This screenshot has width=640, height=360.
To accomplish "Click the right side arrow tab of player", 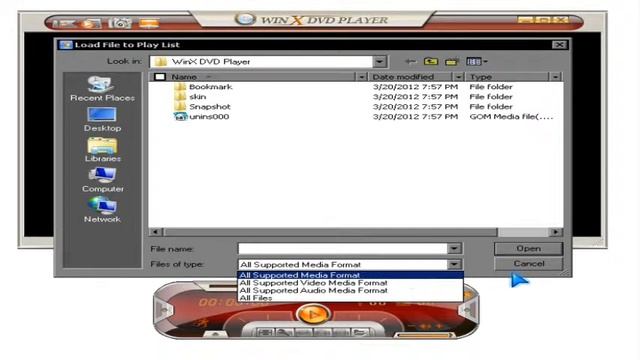I will [x=468, y=310].
